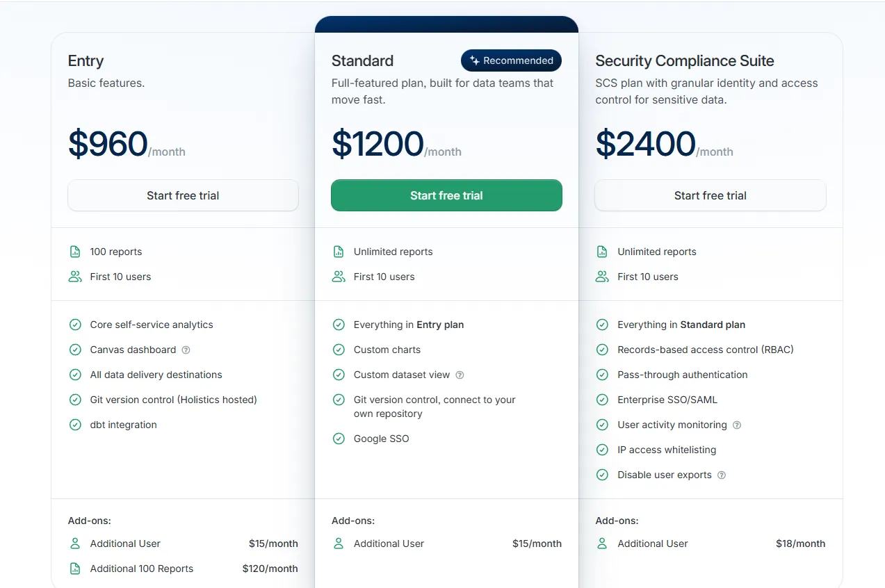Click the $1200 Standard plan price

[377, 144]
